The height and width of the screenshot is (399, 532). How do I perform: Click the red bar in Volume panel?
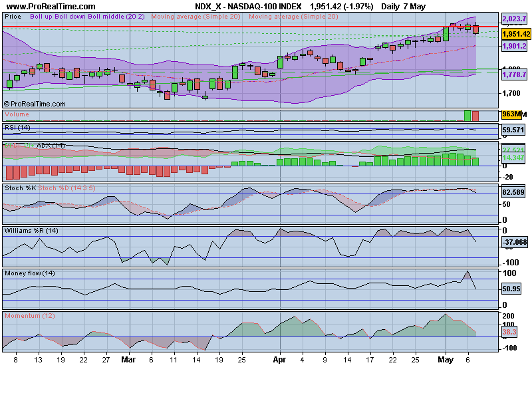click(475, 116)
